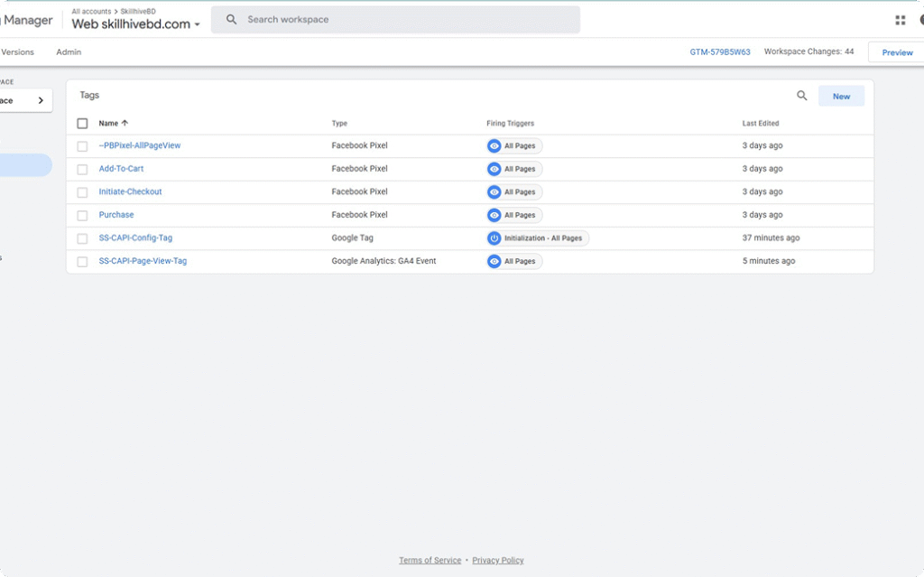Click the All Pages trigger icon for Initiate-Checkout
This screenshot has width=924, height=577.
pos(494,191)
